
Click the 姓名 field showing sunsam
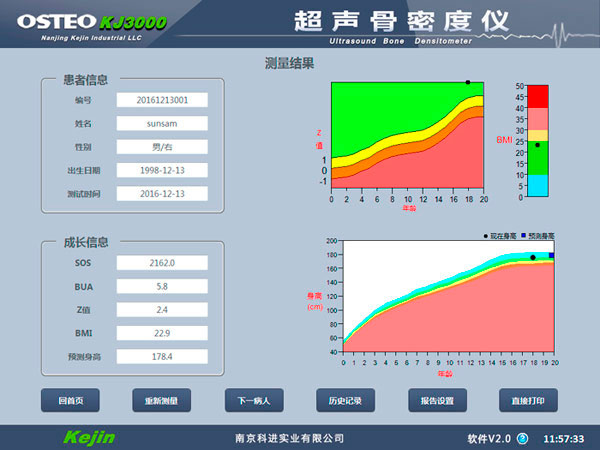click(162, 124)
